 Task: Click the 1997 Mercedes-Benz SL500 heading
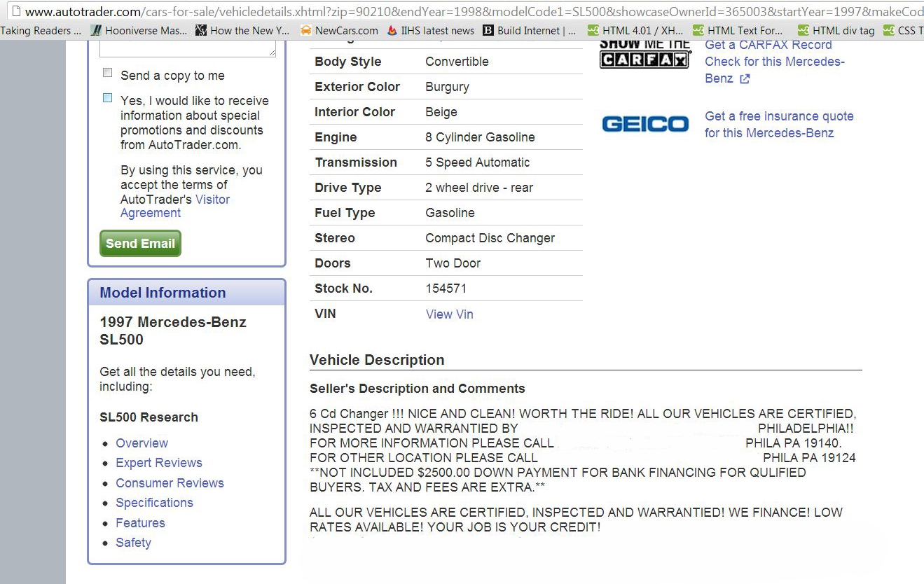[173, 331]
